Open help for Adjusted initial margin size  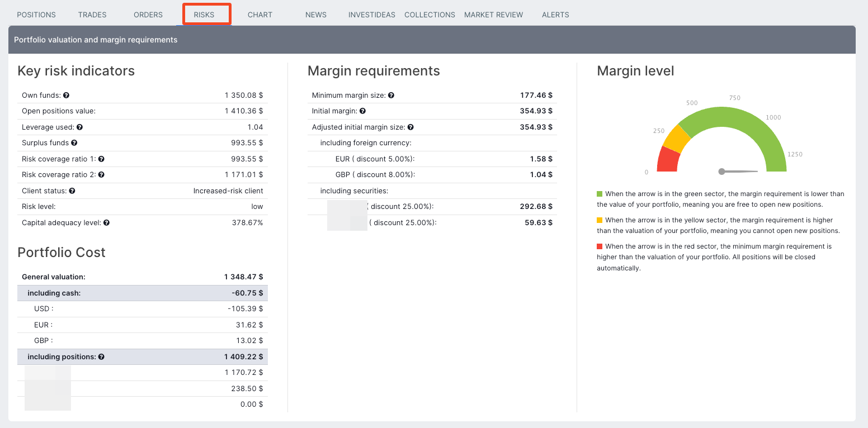pos(411,127)
